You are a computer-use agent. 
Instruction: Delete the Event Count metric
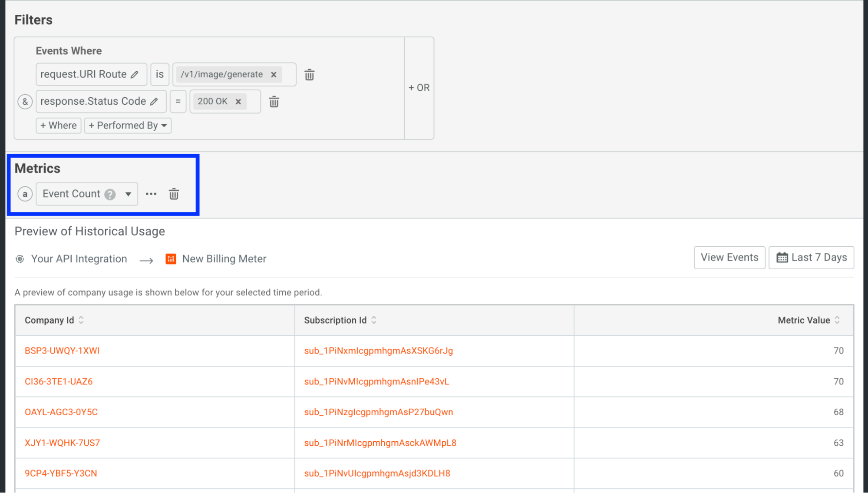[x=174, y=194]
